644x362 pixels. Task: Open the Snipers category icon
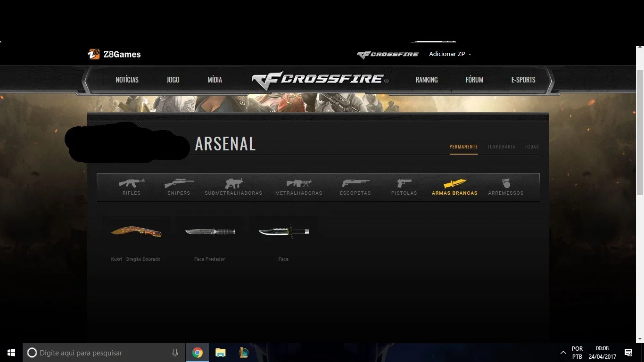[x=179, y=183]
